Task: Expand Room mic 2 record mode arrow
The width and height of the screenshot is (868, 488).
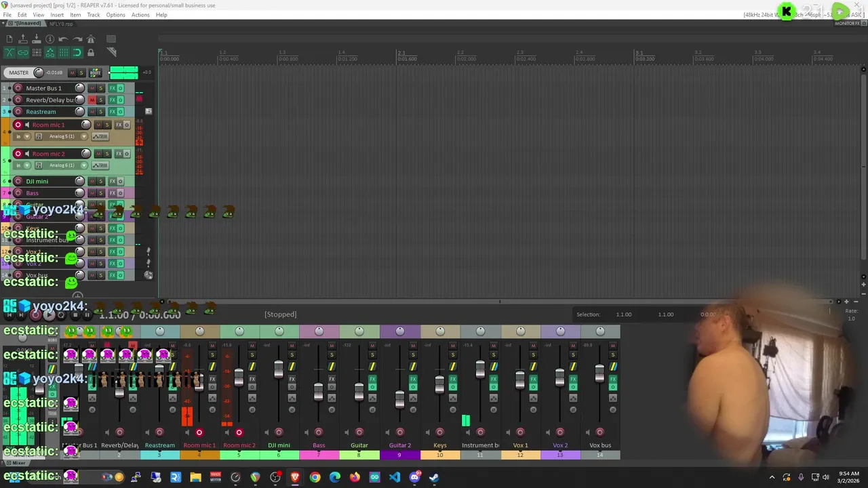Action: point(27,165)
